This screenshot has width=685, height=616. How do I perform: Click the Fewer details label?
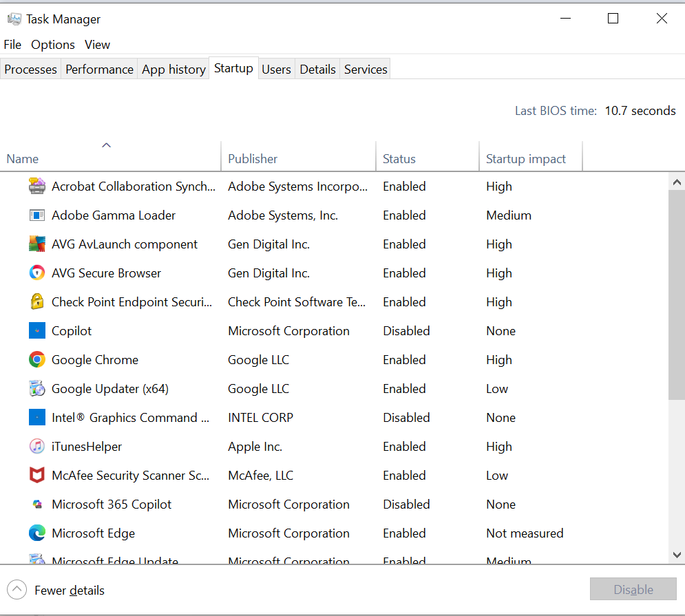pyautogui.click(x=71, y=590)
